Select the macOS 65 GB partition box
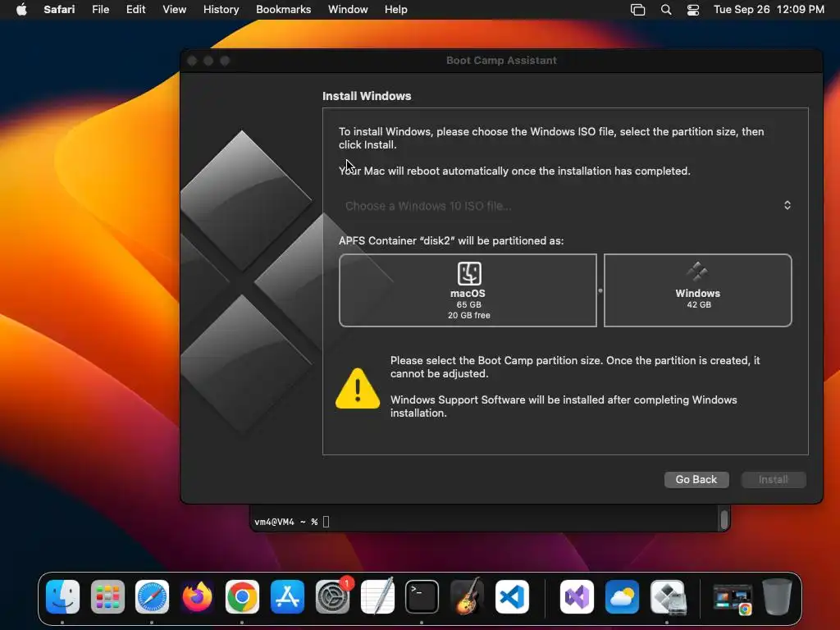840x630 pixels. [468, 290]
